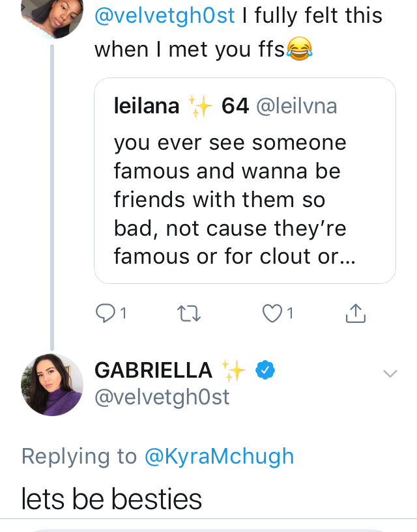Click the leilana name in quoted tweet
Image resolution: width=417 pixels, height=532 pixels.
(146, 105)
